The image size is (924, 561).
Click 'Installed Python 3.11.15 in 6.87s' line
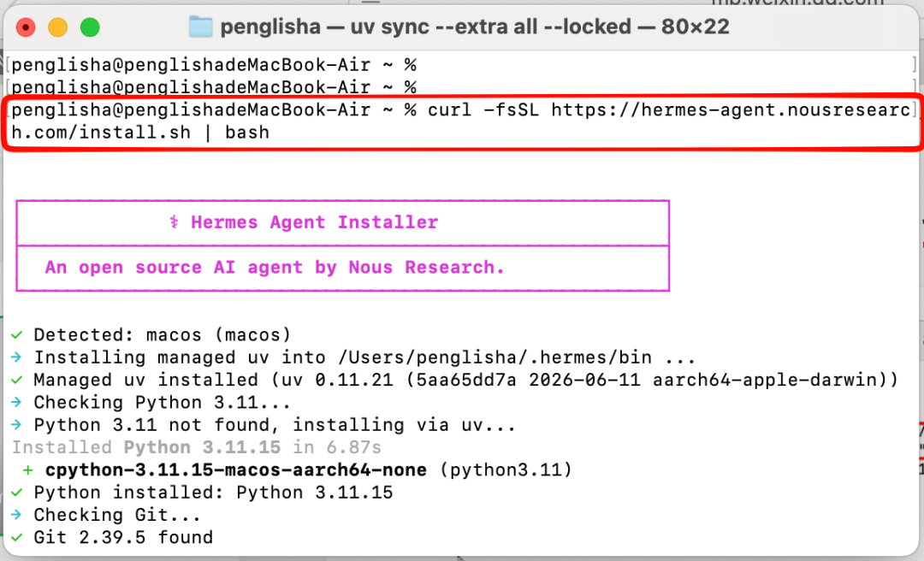[196, 448]
